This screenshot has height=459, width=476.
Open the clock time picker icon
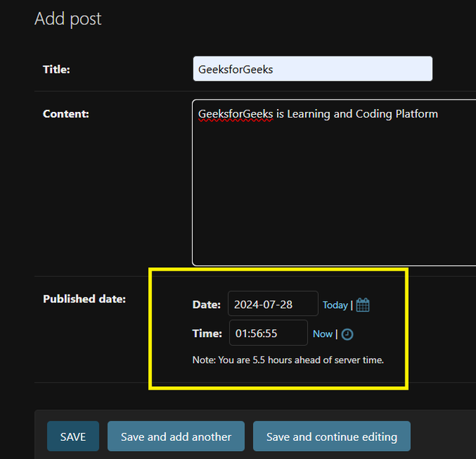347,334
